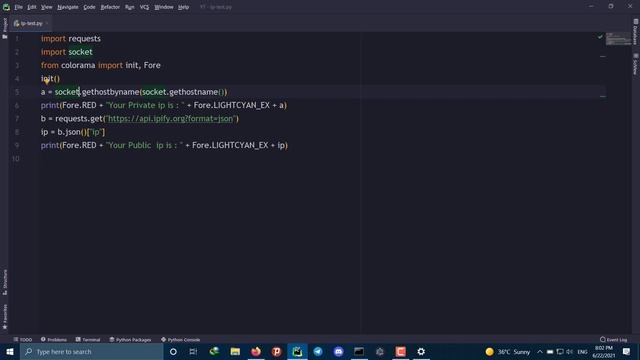Open the View menu
The image size is (640, 360).
click(47, 7)
